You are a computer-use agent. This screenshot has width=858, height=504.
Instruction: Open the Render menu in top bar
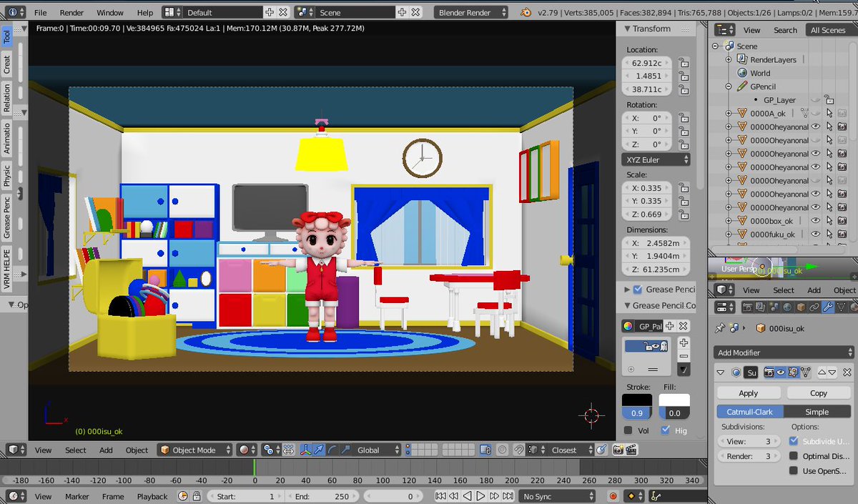71,12
